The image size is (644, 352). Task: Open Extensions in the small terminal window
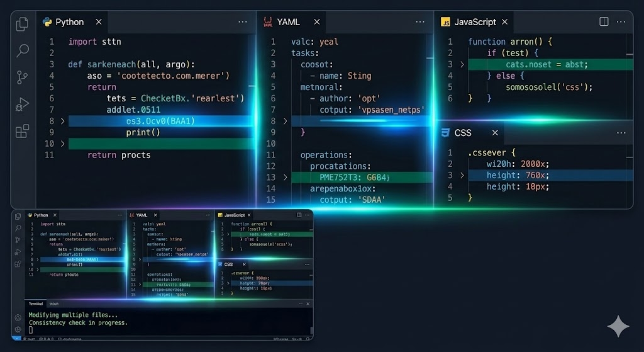[18, 264]
